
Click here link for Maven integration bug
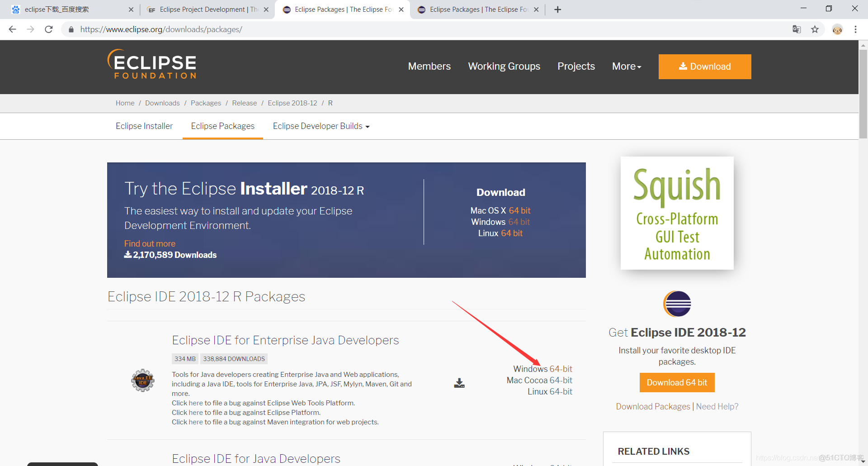(196, 422)
